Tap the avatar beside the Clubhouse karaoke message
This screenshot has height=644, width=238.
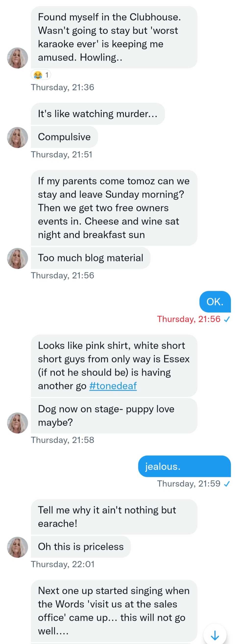pos(17,58)
